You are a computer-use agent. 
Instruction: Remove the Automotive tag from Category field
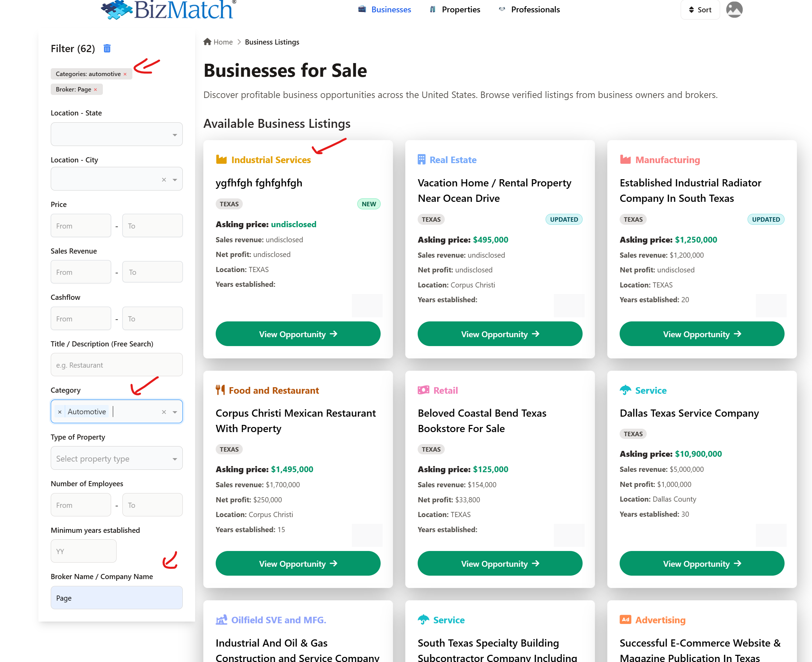pyautogui.click(x=60, y=412)
